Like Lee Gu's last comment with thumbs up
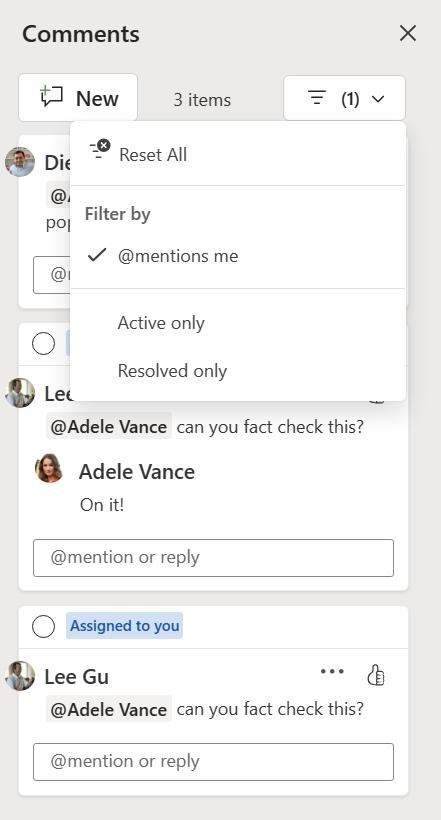 [376, 675]
